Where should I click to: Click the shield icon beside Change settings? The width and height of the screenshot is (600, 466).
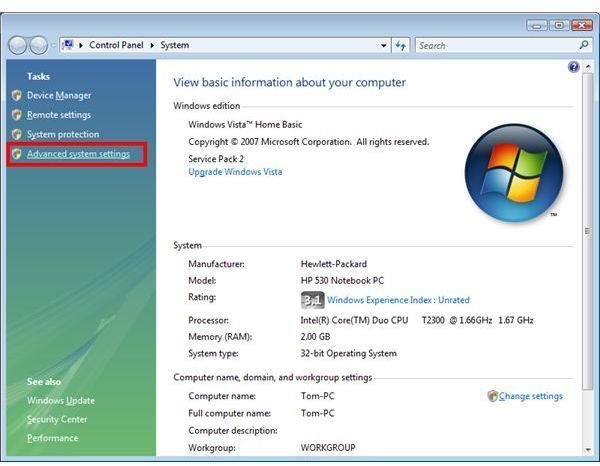[492, 396]
